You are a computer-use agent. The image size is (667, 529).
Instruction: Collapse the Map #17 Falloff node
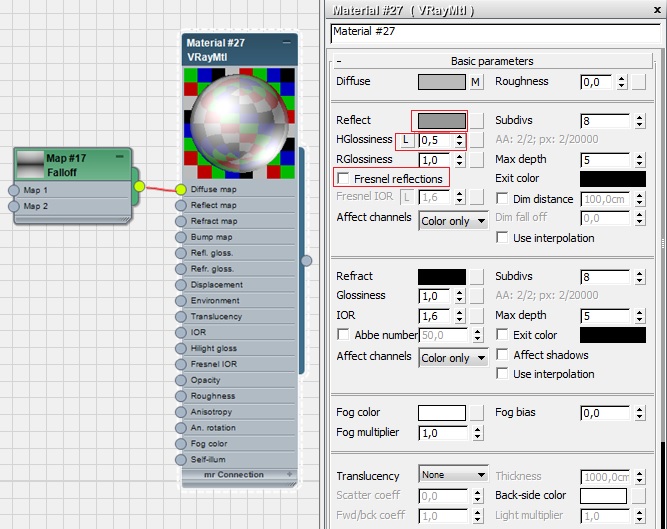point(120,157)
